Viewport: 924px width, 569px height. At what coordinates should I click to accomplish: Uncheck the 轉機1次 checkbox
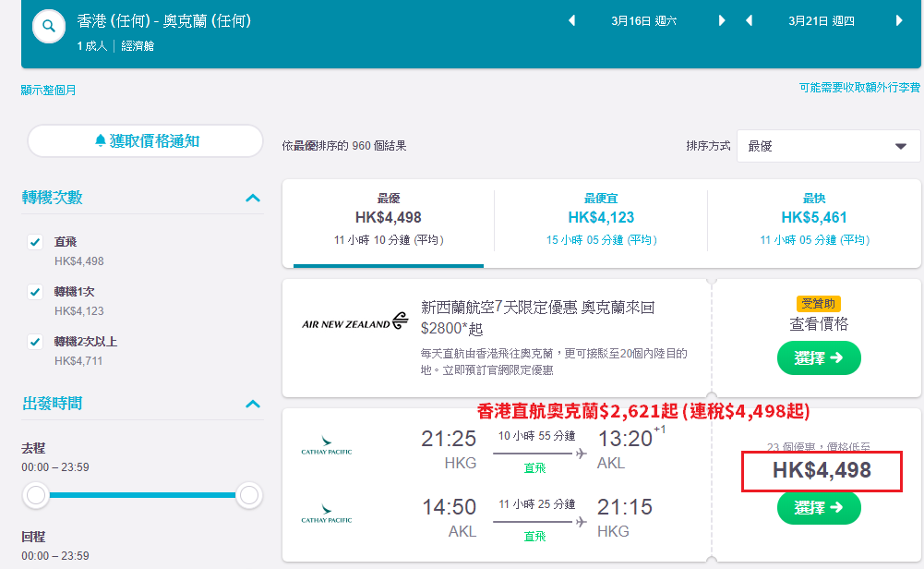tap(35, 292)
